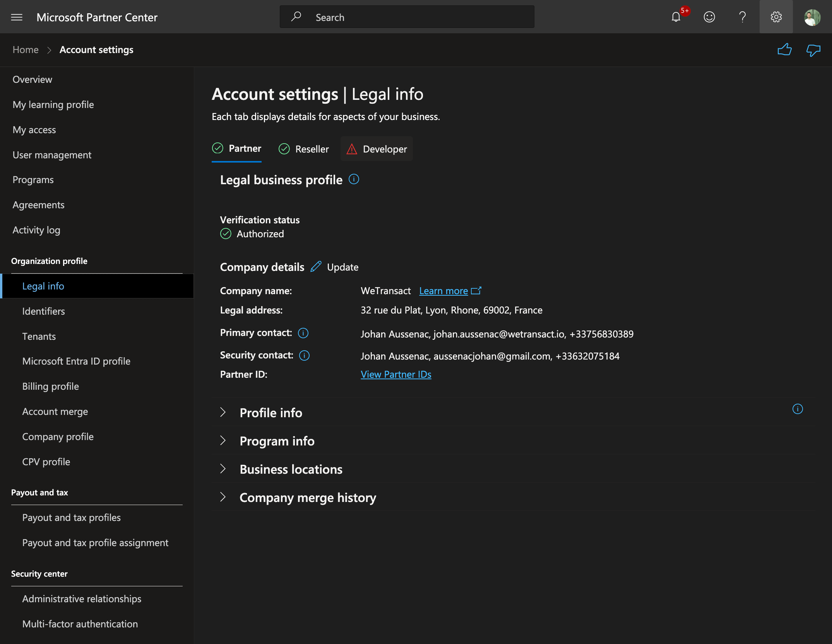Show info for Legal business profile
The width and height of the screenshot is (832, 644).
[354, 179]
